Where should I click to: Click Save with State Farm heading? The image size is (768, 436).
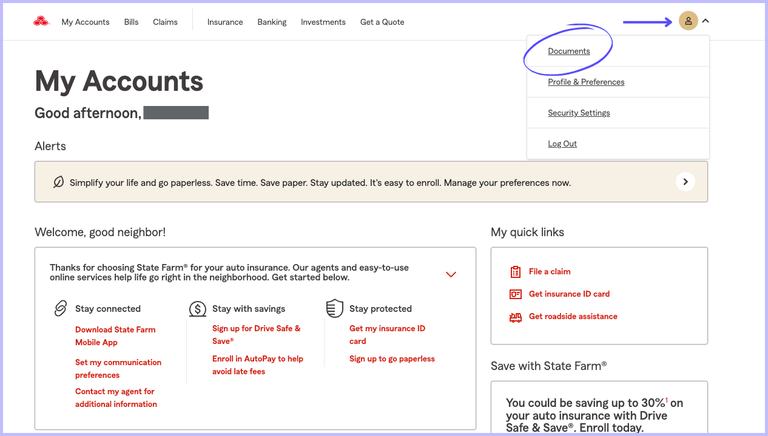(x=549, y=366)
